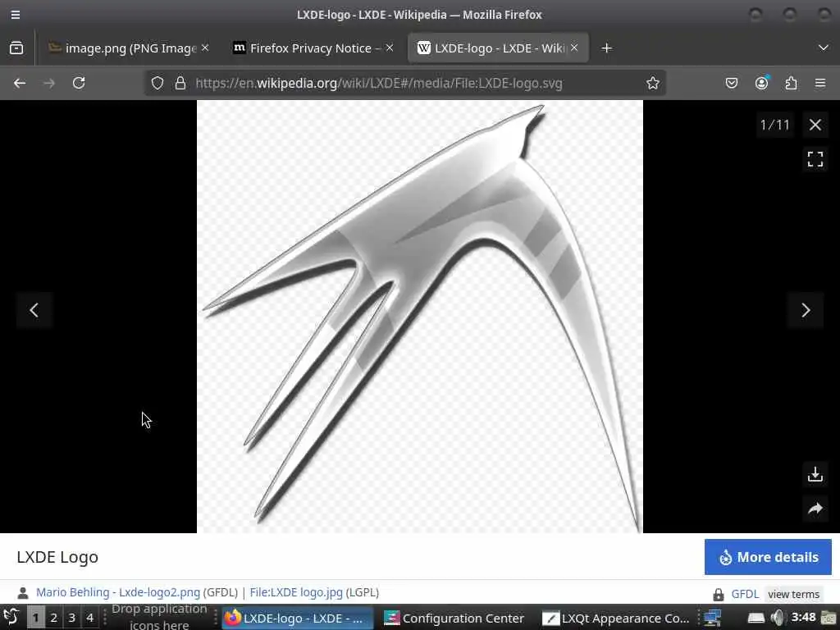The height and width of the screenshot is (630, 840).
Task: Open volume control tray icon
Action: coord(777,618)
